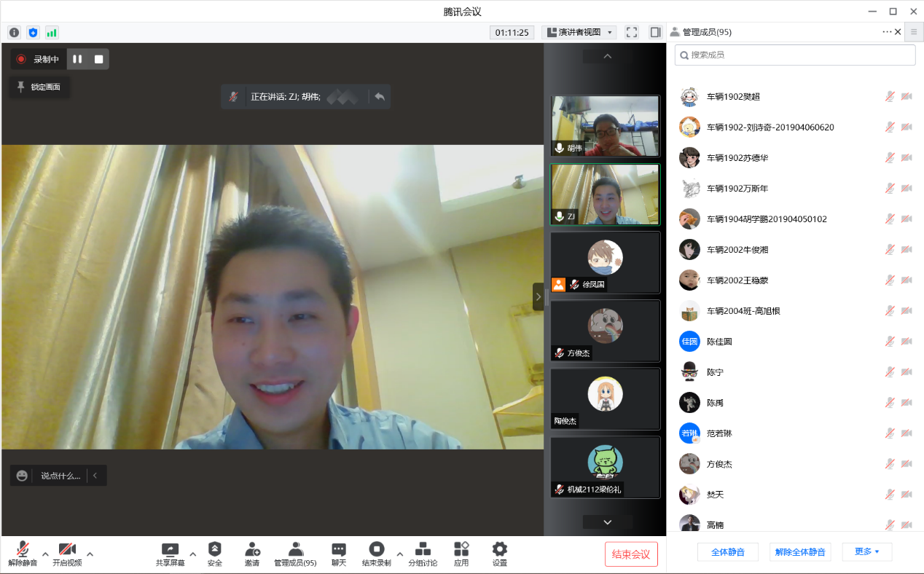The height and width of the screenshot is (574, 924).
Task: Toggle 开启视频 camera button
Action: (67, 550)
